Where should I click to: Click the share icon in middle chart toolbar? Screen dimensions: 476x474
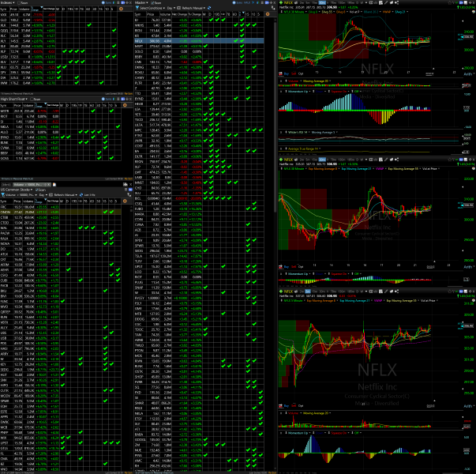[396, 160]
